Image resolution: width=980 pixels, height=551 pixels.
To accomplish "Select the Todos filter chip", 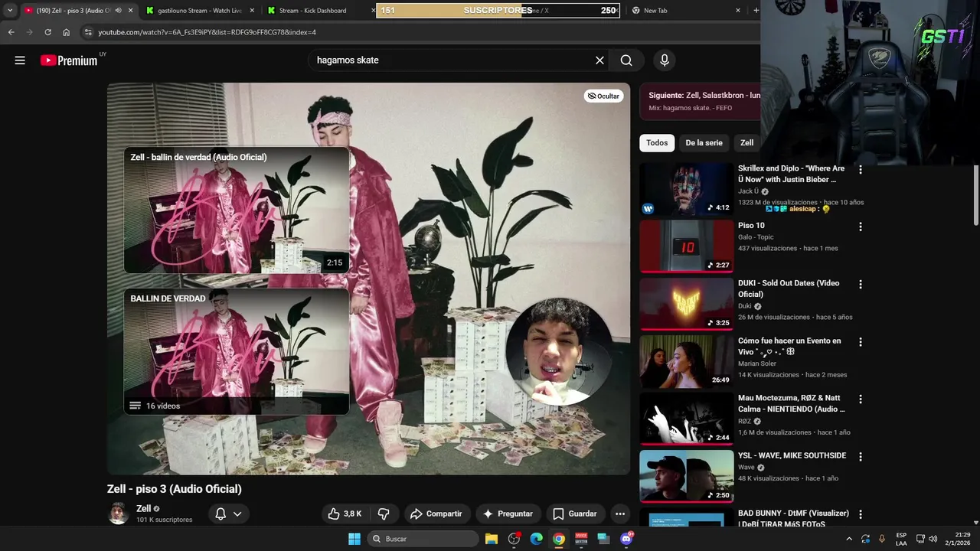I will coord(657,143).
